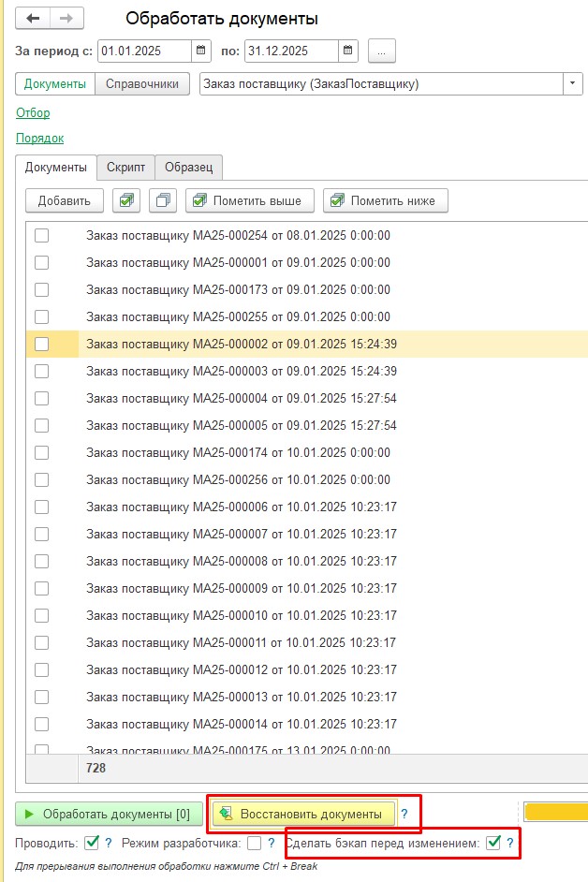Go back with the left arrow button
This screenshot has height=882, width=588.
click(x=33, y=18)
